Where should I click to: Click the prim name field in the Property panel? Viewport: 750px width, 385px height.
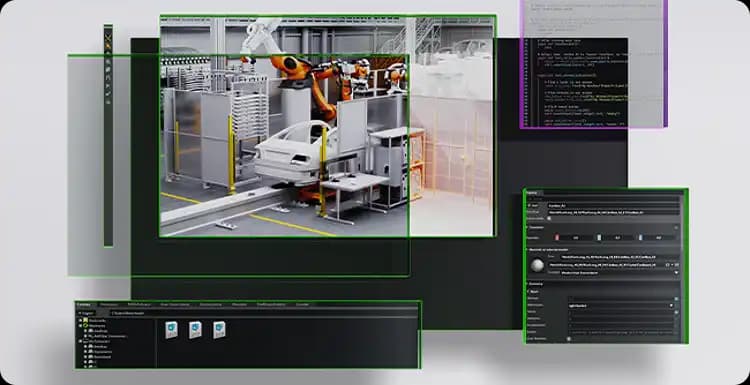click(x=613, y=206)
